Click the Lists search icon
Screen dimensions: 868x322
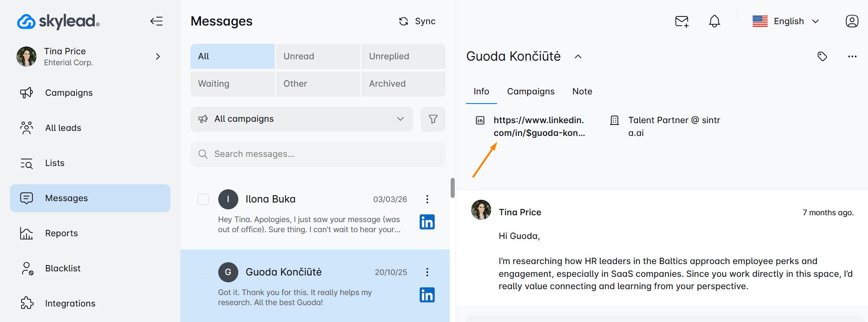point(26,163)
